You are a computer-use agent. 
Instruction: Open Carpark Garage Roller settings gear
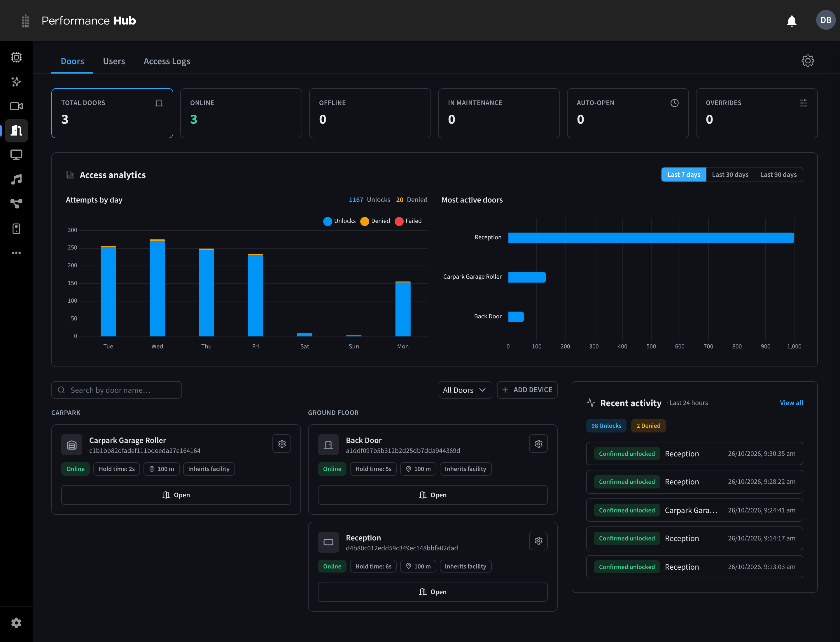click(x=281, y=444)
